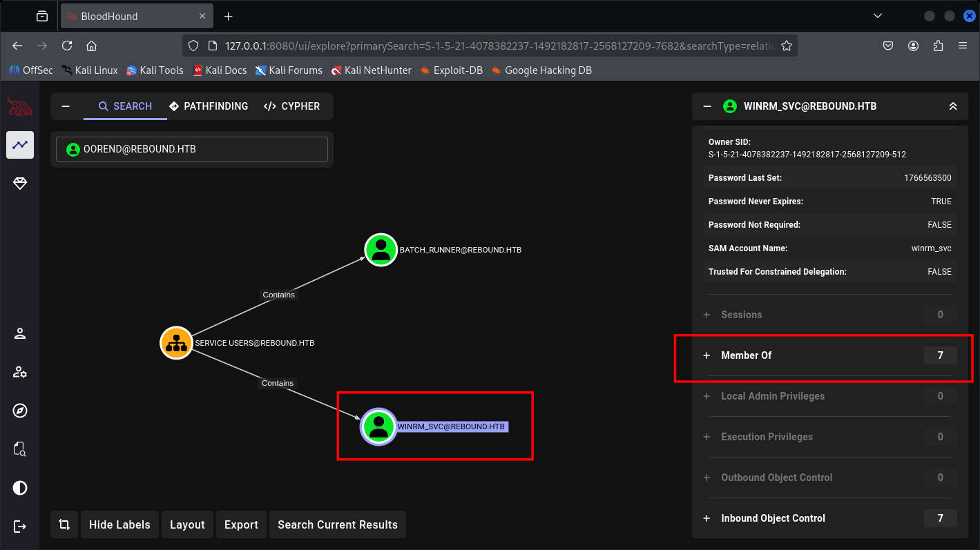Image resolution: width=980 pixels, height=550 pixels.
Task: Open administration user-gear icon in sidebar
Action: [20, 372]
